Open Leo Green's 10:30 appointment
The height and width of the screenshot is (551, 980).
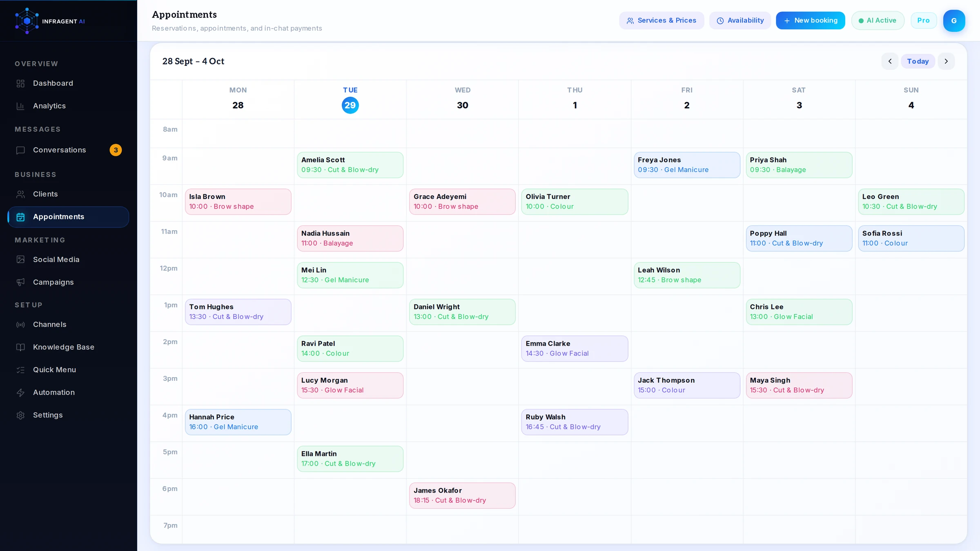(x=911, y=202)
